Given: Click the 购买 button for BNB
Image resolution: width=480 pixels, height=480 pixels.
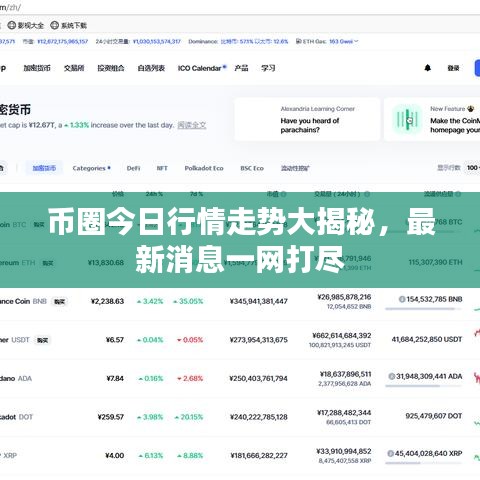Looking at the screenshot, I should click(59, 301).
